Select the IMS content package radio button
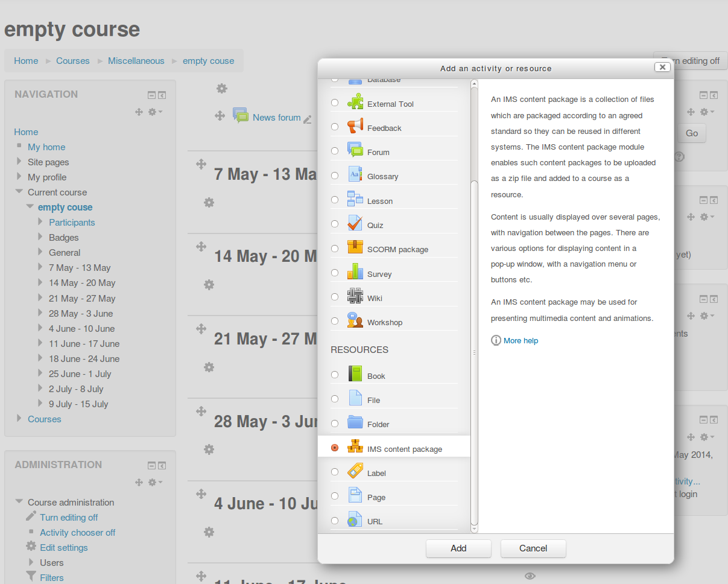Image resolution: width=728 pixels, height=584 pixels. (x=335, y=448)
